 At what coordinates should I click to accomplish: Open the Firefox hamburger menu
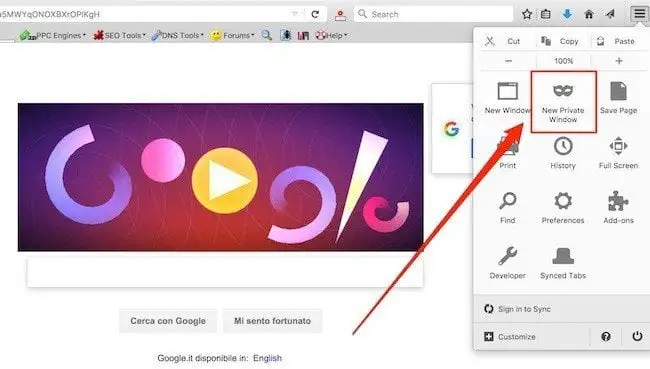pos(639,14)
